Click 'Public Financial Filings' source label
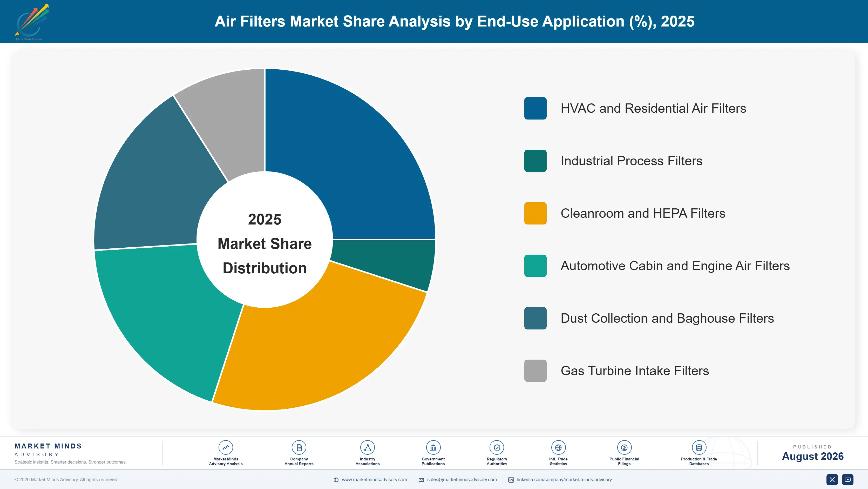868x489 pixels. (624, 461)
